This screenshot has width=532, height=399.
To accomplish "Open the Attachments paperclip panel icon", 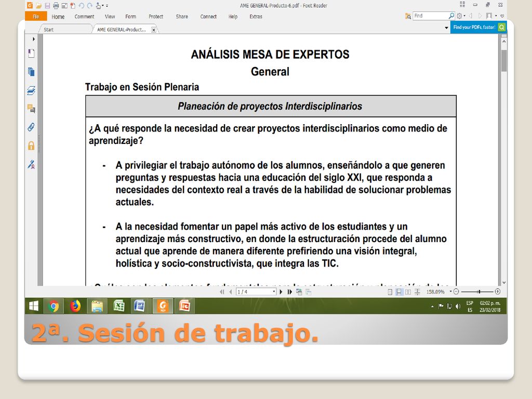I will tap(31, 127).
